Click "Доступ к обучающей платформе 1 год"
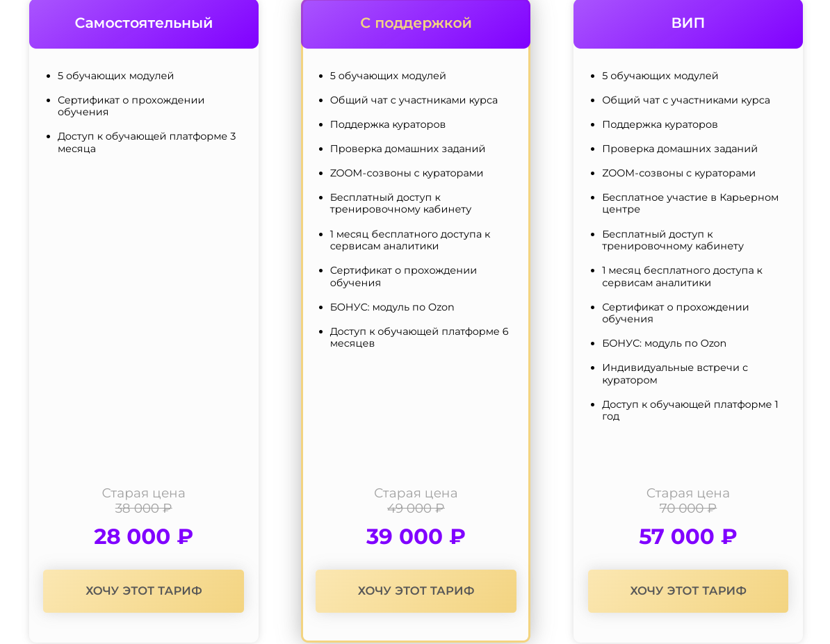This screenshot has width=830, height=644. pyautogui.click(x=690, y=411)
